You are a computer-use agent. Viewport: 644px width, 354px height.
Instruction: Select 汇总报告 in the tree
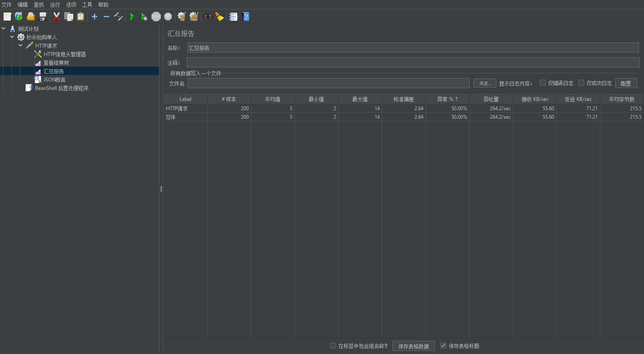pos(53,71)
